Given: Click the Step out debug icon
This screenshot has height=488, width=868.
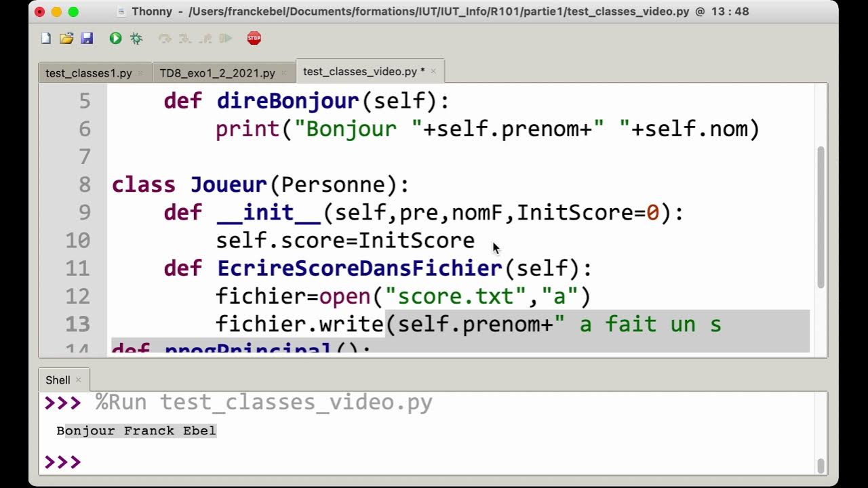Looking at the screenshot, I should click(205, 39).
